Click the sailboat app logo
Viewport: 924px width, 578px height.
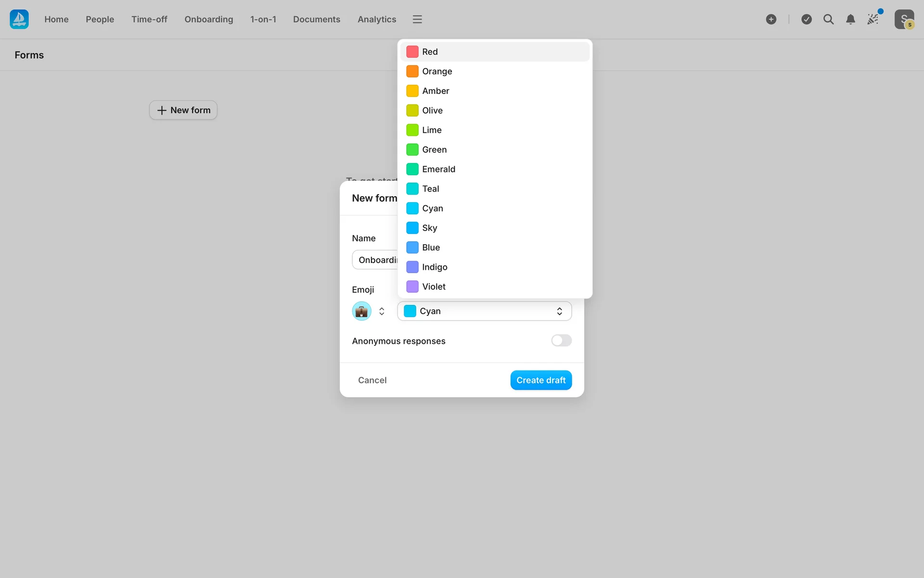(x=19, y=19)
